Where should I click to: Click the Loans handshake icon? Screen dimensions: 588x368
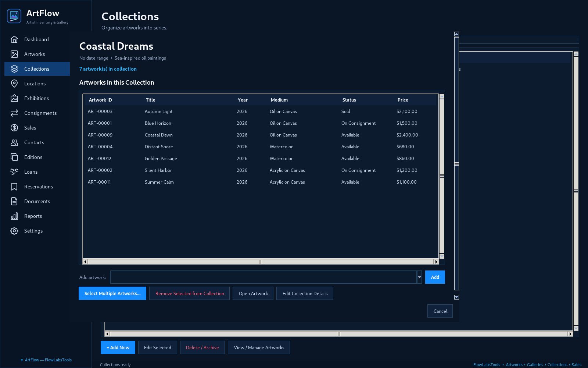tap(14, 172)
